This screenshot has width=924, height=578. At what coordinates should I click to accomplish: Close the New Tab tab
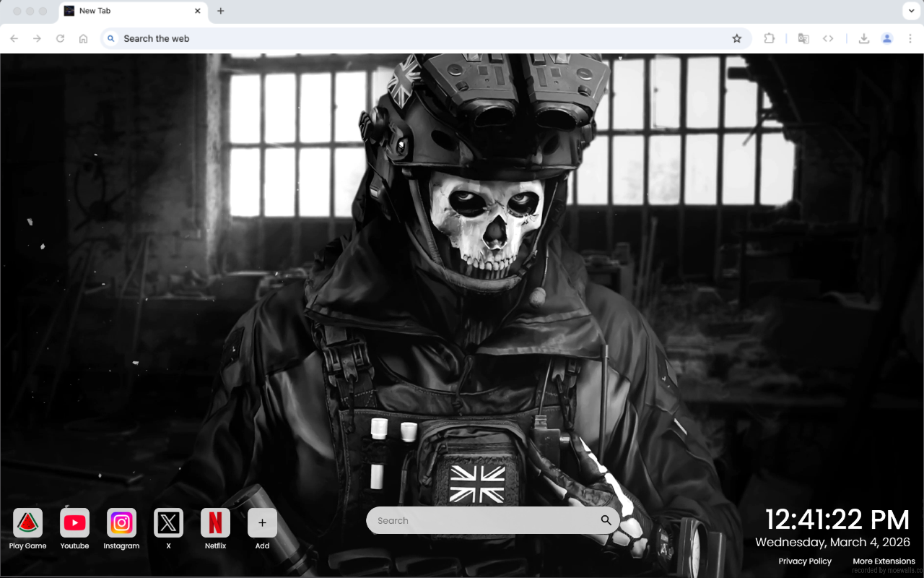197,11
